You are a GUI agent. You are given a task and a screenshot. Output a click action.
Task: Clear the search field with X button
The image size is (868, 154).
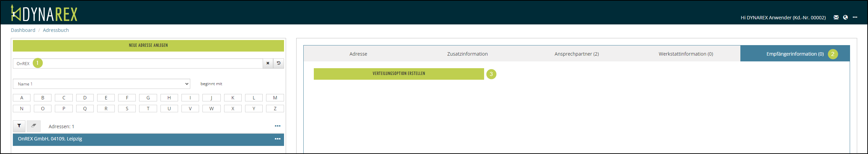268,63
